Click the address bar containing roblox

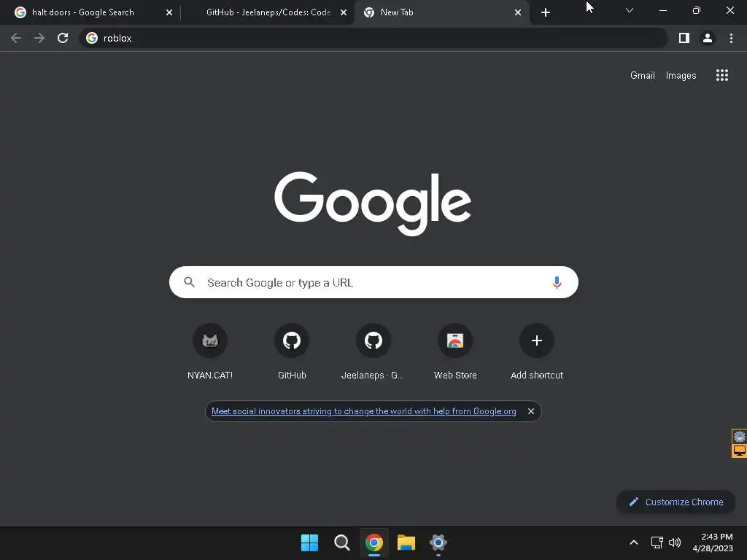pyautogui.click(x=373, y=38)
